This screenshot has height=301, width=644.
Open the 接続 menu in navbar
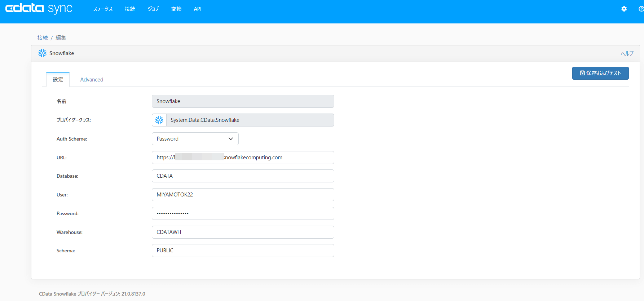[130, 9]
